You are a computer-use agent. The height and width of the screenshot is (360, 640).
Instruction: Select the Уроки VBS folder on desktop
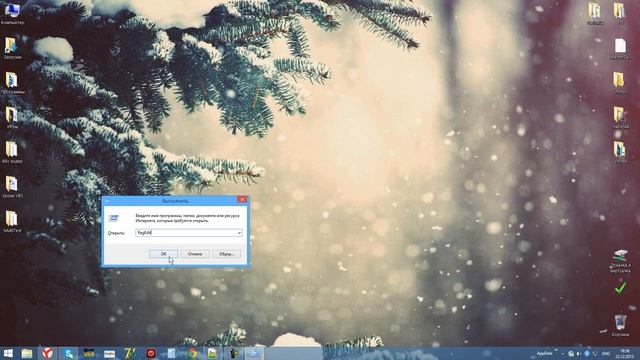[x=12, y=187]
